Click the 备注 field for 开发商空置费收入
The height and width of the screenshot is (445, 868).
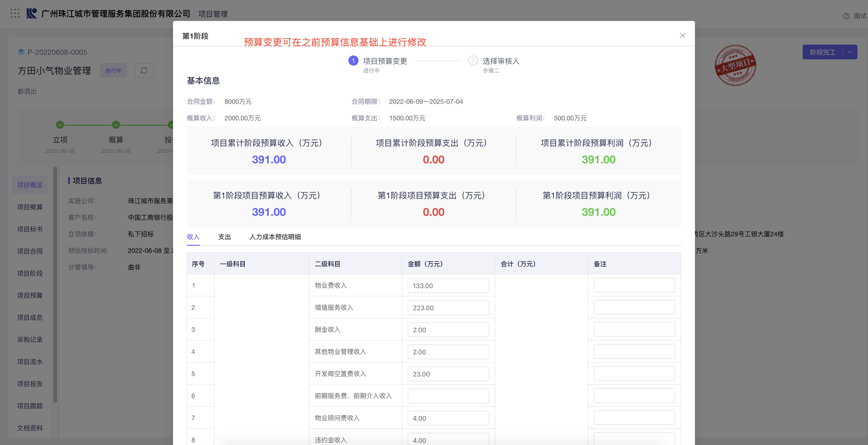click(x=634, y=373)
